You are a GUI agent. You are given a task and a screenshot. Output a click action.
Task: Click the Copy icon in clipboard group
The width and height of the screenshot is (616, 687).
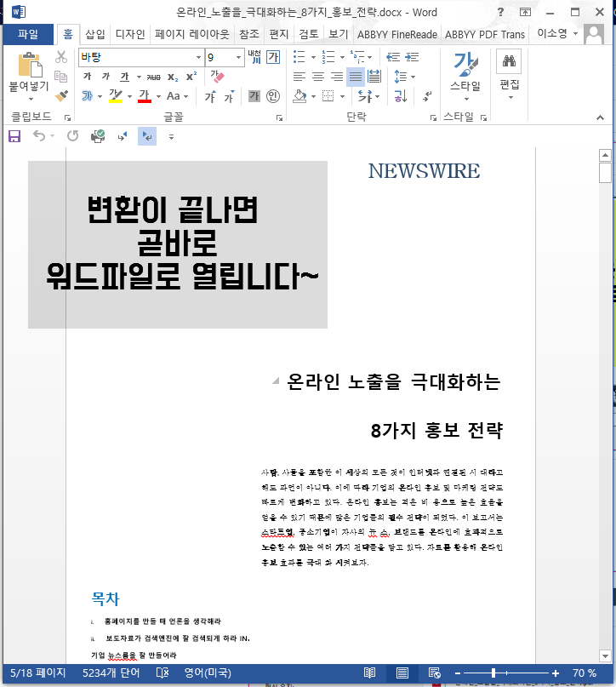coord(61,77)
